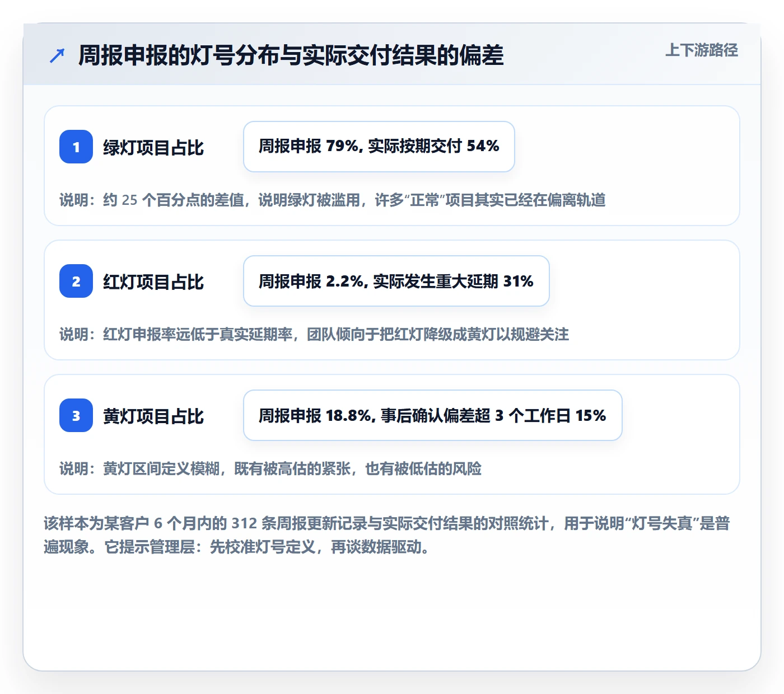Click the 周报申报 2.2% value pill
This screenshot has width=784, height=694.
(396, 281)
